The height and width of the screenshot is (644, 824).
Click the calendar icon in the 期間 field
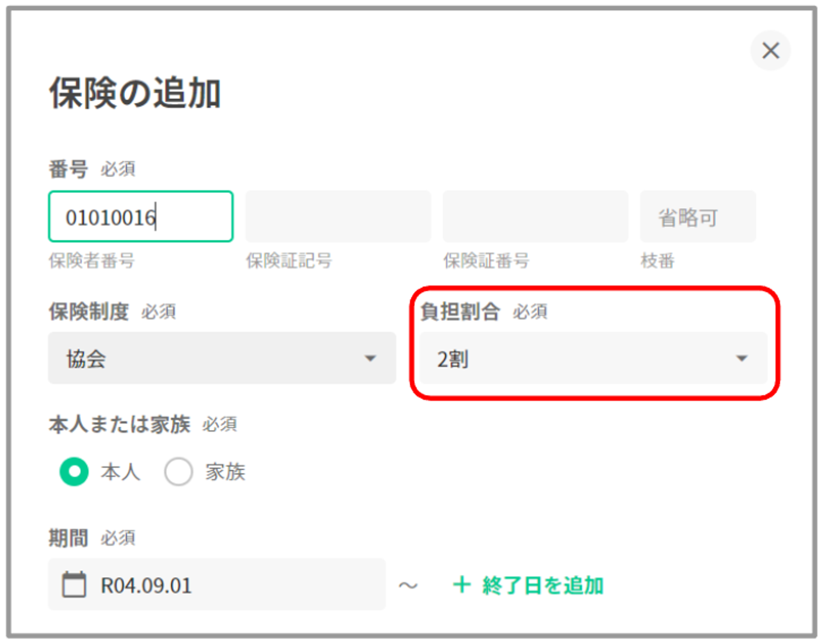(x=74, y=584)
